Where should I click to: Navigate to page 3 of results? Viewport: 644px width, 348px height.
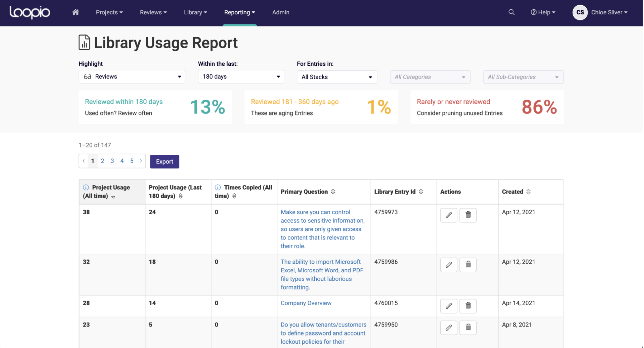[x=112, y=161]
